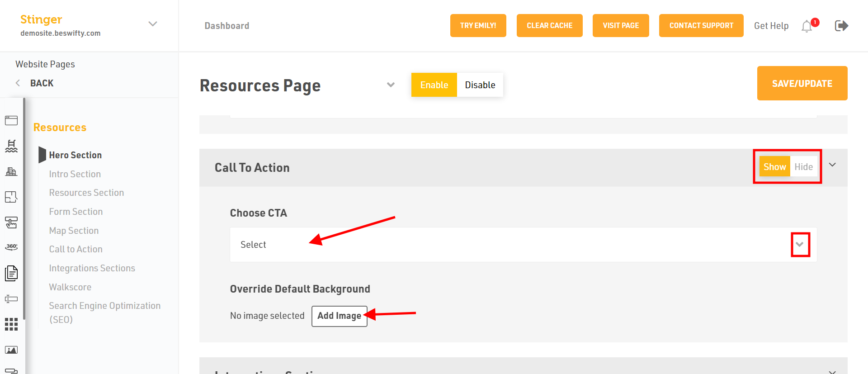Viewport: 868px width, 374px height.
Task: Expand the Resources Page title dropdown
Action: point(391,85)
